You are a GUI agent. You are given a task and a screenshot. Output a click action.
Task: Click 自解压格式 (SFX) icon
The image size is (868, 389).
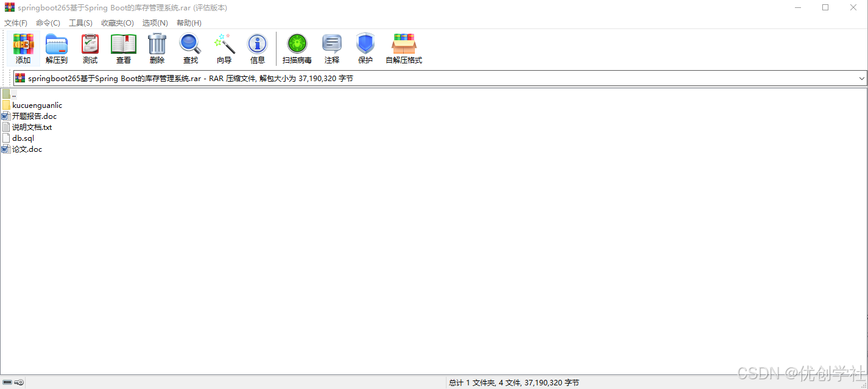[x=404, y=44]
